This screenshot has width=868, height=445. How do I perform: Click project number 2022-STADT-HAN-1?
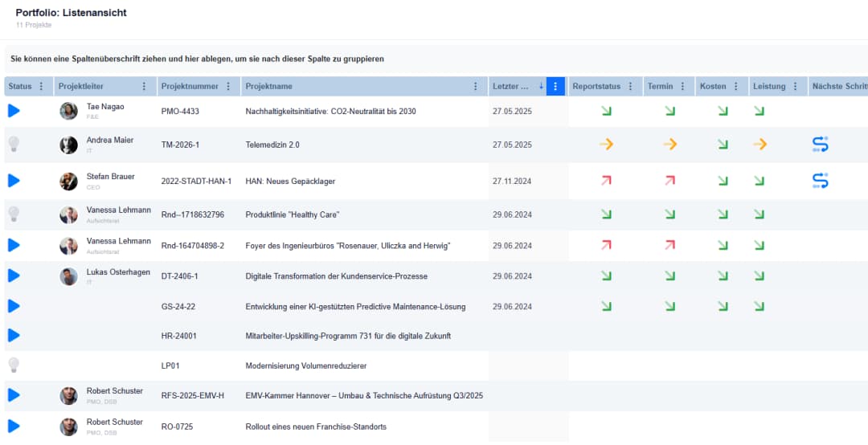[x=196, y=181]
